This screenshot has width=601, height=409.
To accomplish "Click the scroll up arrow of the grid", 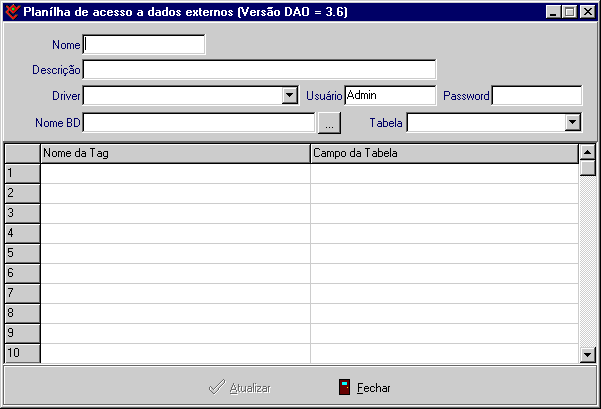I will (588, 152).
